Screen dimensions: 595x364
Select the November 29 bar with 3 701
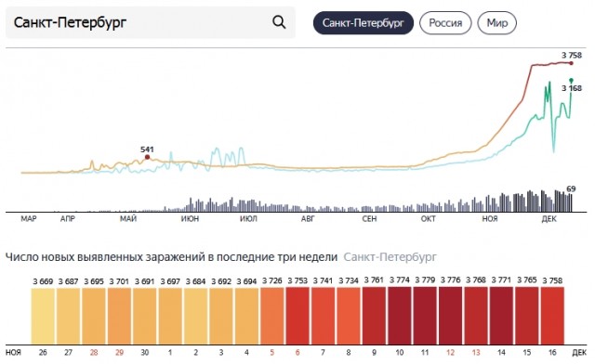(119, 316)
